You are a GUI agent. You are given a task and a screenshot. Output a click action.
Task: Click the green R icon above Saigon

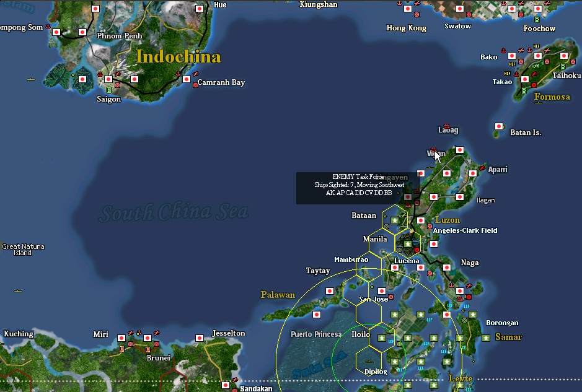108,90
